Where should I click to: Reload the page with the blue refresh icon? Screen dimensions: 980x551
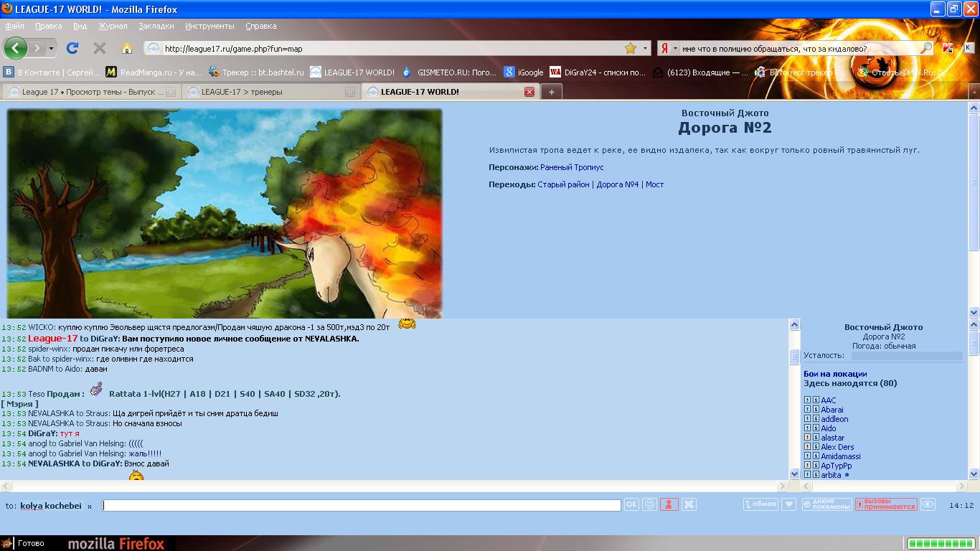(72, 48)
